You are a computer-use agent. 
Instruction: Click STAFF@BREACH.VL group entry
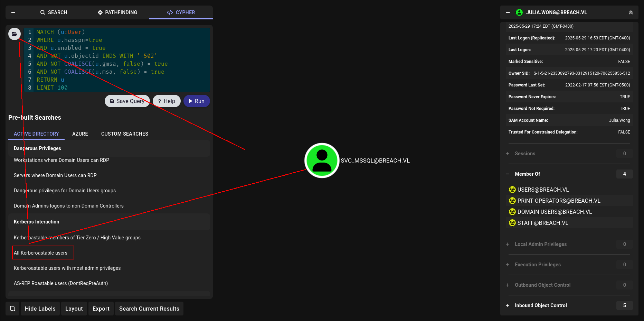[543, 223]
